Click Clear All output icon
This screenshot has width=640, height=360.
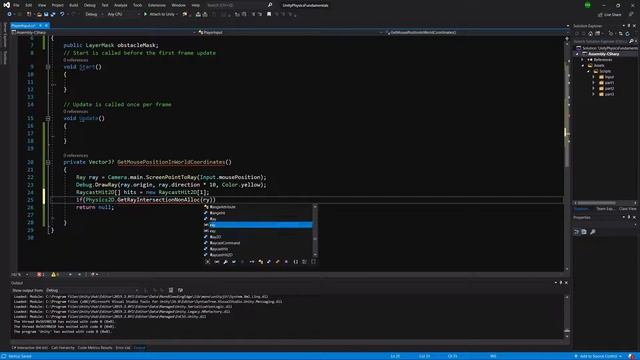coord(171,290)
